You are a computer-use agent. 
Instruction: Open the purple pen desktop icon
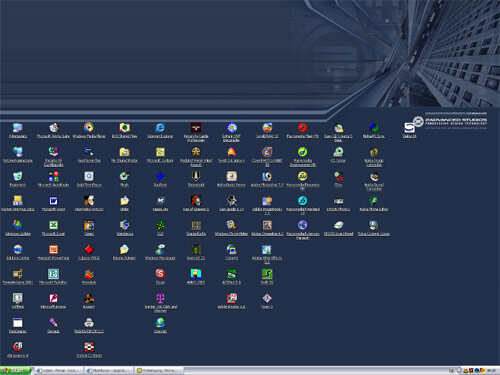(x=53, y=323)
